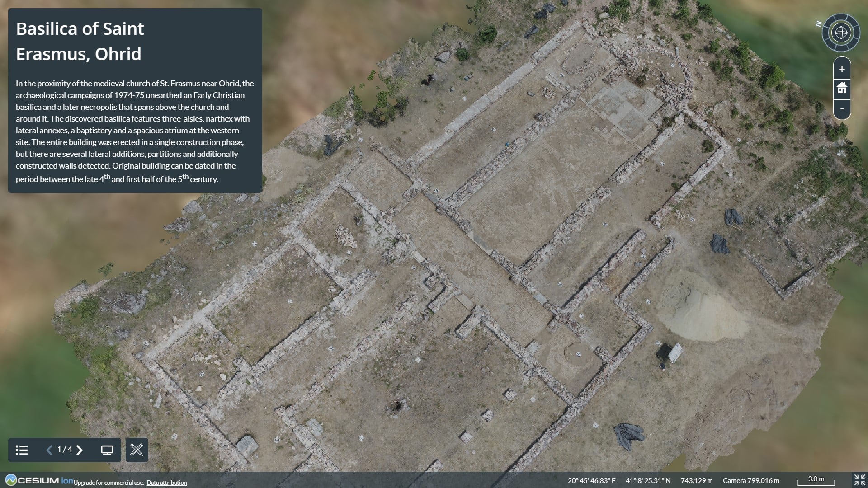This screenshot has height=488, width=868.
Task: Click the description text panel
Action: tap(135, 131)
